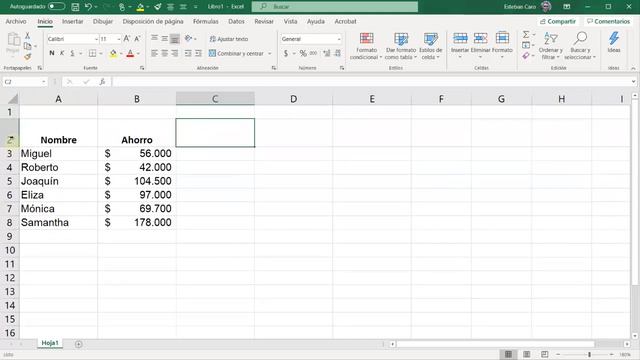Viewport: 640px width, 360px height.
Task: Open the font color dropdown arrow
Action: (138, 53)
